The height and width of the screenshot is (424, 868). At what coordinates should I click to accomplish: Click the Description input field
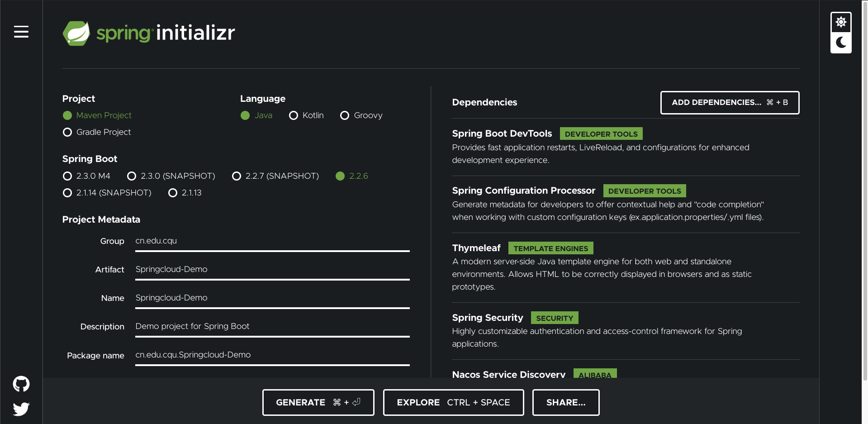272,328
